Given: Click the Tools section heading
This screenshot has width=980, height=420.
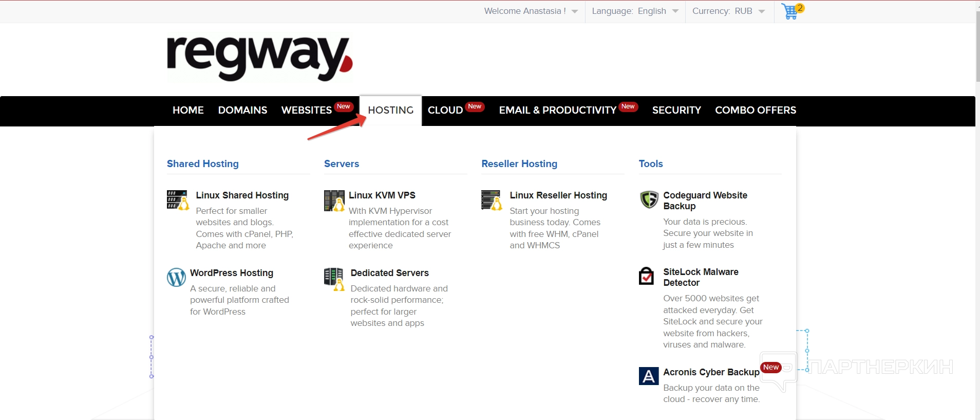Looking at the screenshot, I should 651,163.
